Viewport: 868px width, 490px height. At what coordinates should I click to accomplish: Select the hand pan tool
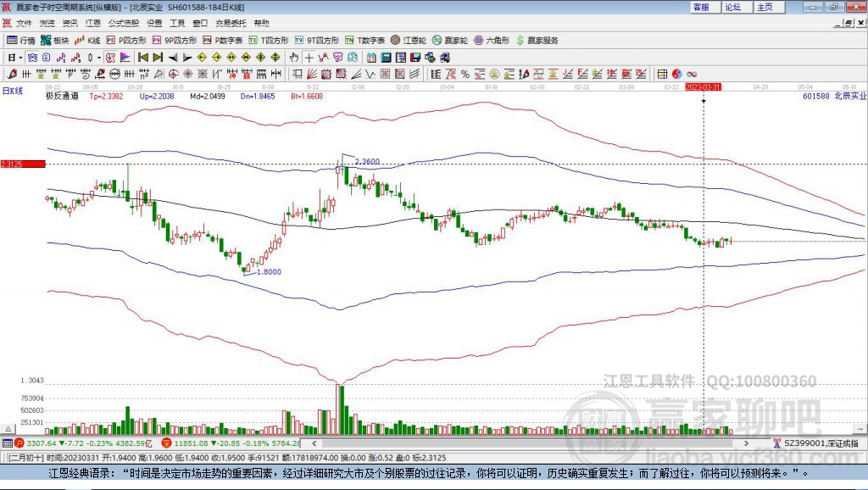(293, 57)
